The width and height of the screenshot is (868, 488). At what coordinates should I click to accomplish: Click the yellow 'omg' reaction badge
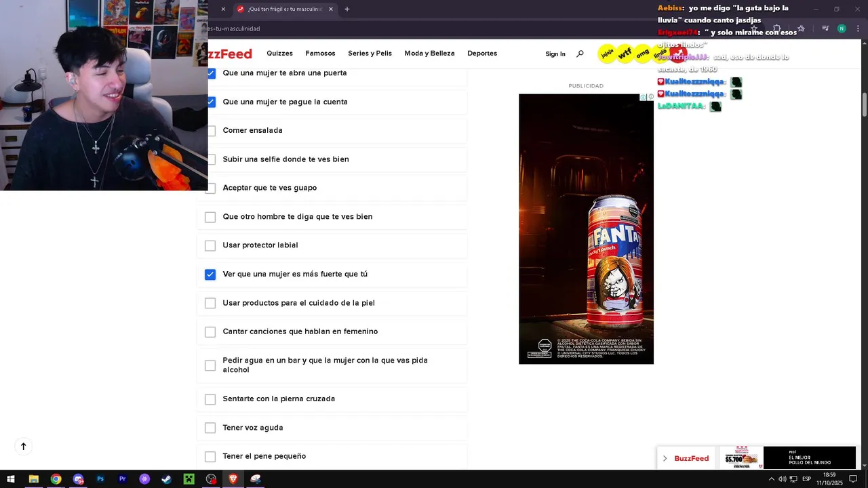642,53
